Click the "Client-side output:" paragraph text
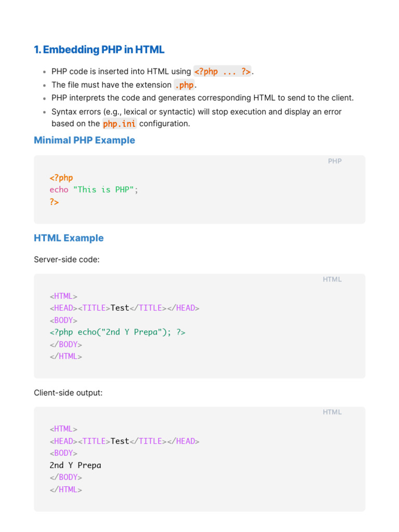 68,393
